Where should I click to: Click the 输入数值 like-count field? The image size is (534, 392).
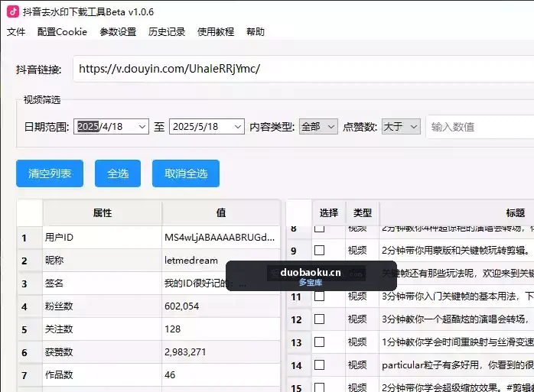[x=480, y=127]
